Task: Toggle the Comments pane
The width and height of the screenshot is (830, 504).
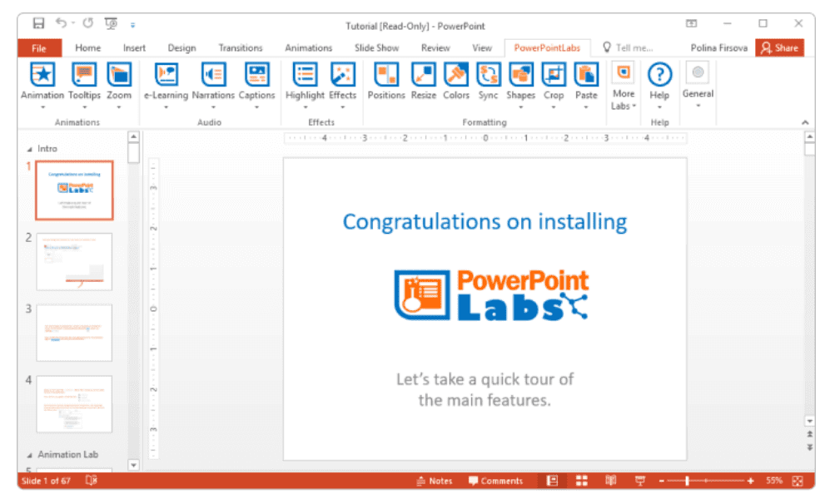Action: point(495,481)
